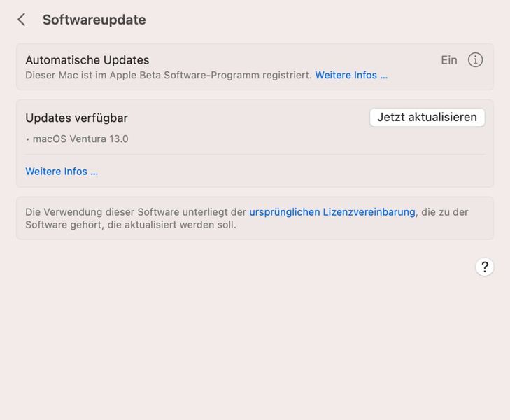Open the question mark help button
The image size is (510, 420).
click(485, 267)
